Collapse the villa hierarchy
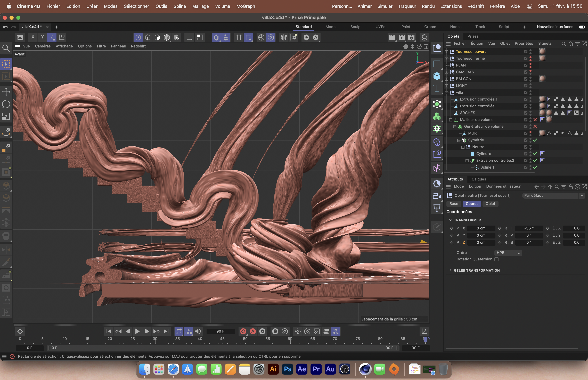This screenshot has height=380, width=588. click(x=446, y=93)
